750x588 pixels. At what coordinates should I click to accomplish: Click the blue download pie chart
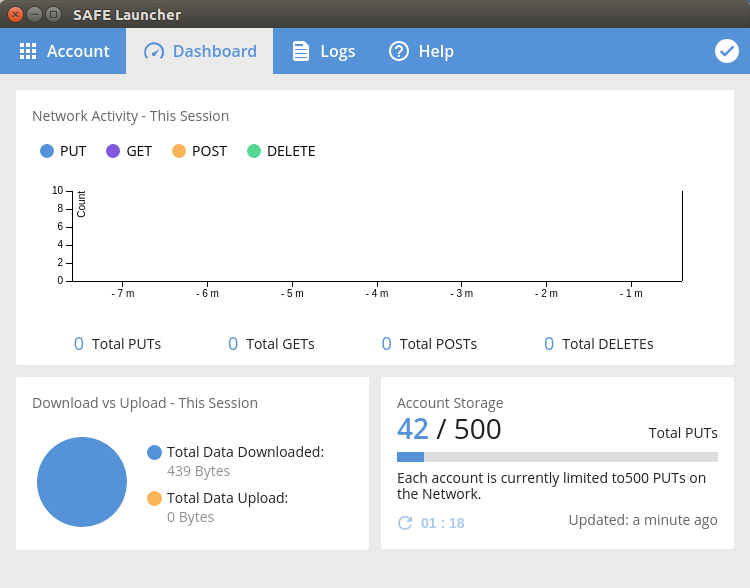[82, 482]
